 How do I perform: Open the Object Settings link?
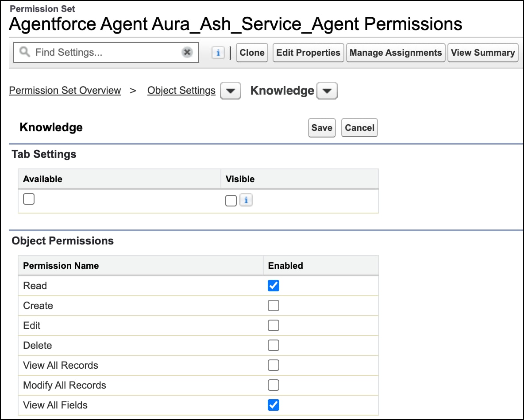point(181,91)
